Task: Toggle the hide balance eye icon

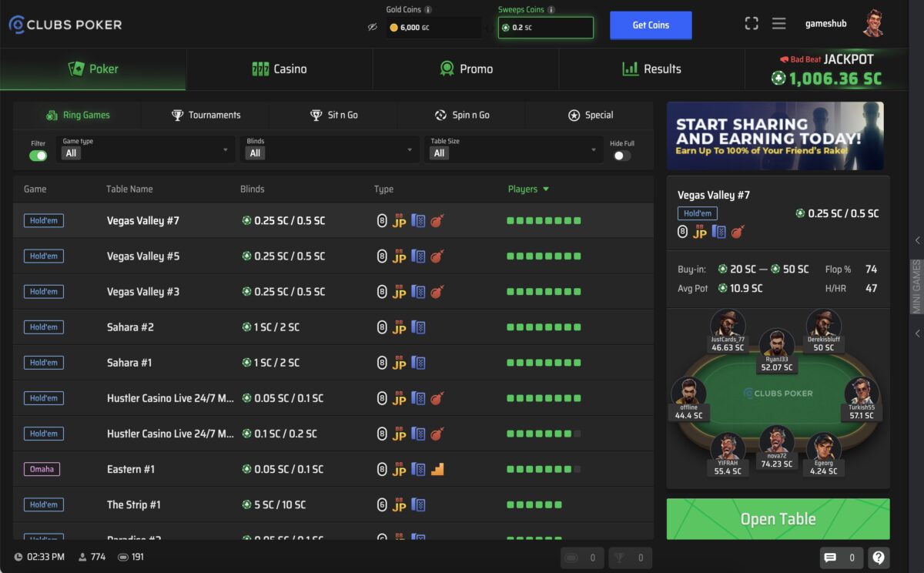Action: tap(373, 27)
